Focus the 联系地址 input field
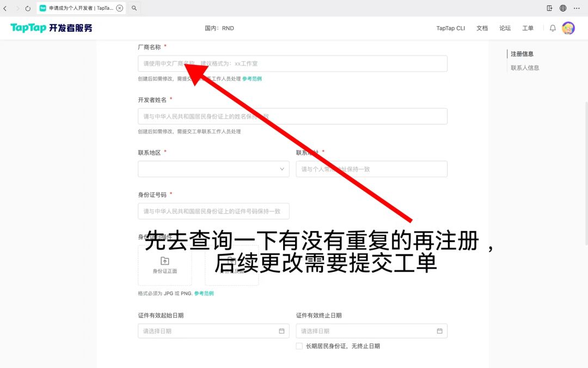This screenshot has width=588, height=368. pos(372,169)
